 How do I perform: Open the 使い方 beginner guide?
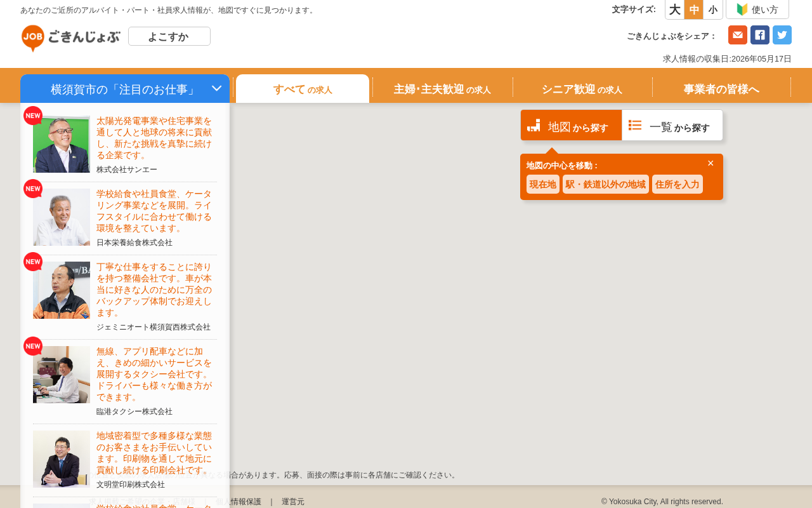point(757,10)
